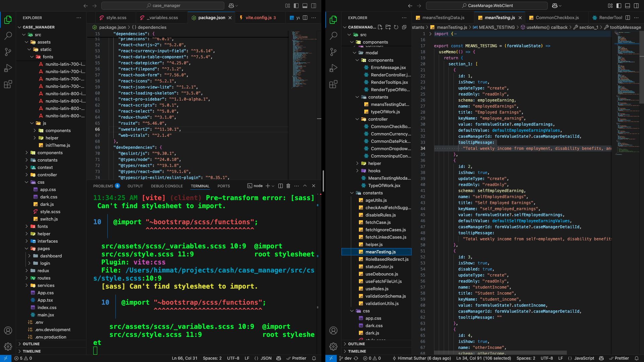
Task: Open the Source Control view
Action: (x=8, y=52)
